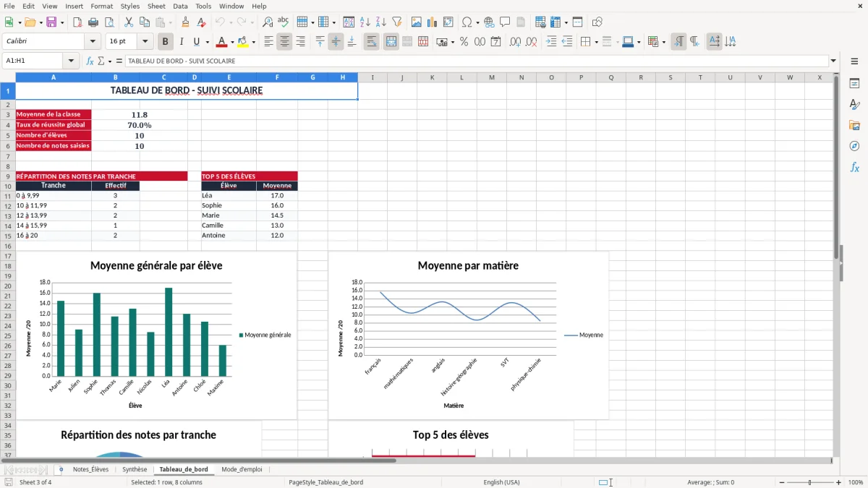Open the Open-file dropdown arrow
The width and height of the screenshot is (868, 488).
click(40, 22)
